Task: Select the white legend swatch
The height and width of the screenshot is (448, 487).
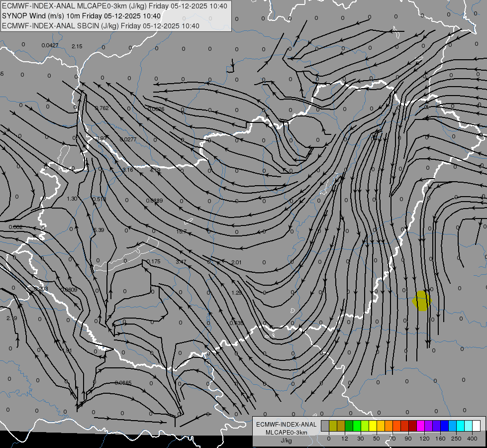Action: click(x=476, y=426)
